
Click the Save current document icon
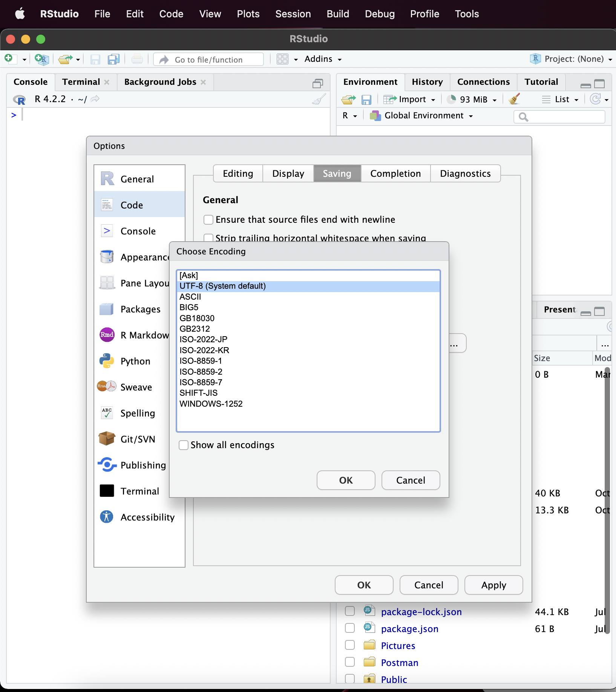point(95,60)
